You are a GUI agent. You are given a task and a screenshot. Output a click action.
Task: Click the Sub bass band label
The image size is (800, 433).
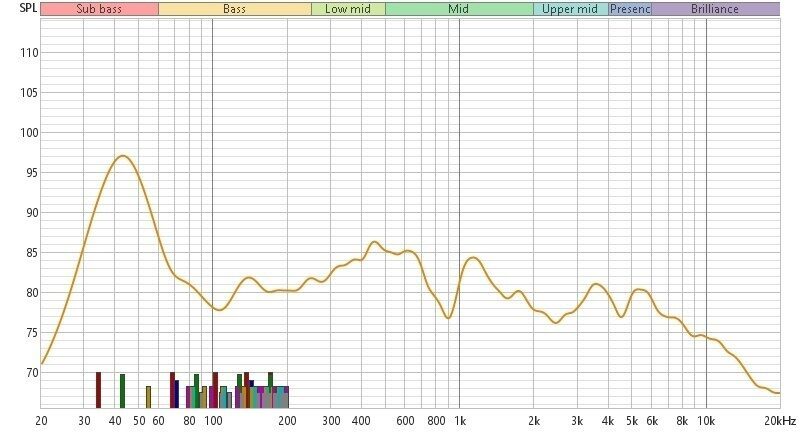(99, 9)
